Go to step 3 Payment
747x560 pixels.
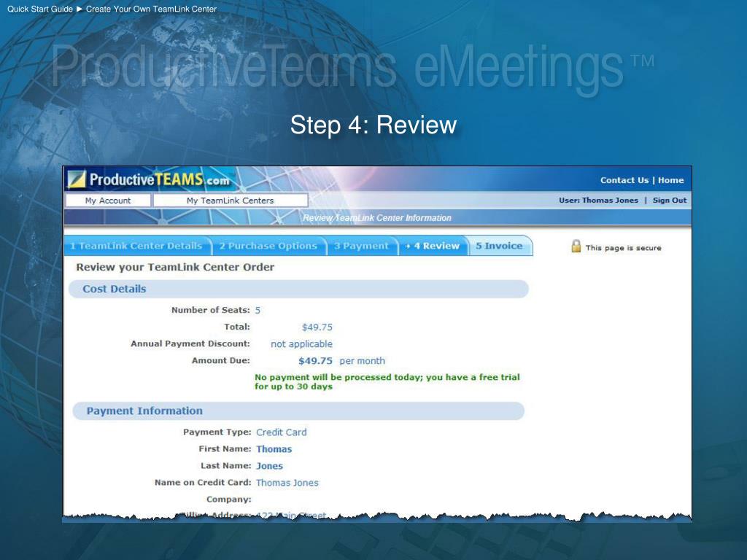(x=362, y=246)
